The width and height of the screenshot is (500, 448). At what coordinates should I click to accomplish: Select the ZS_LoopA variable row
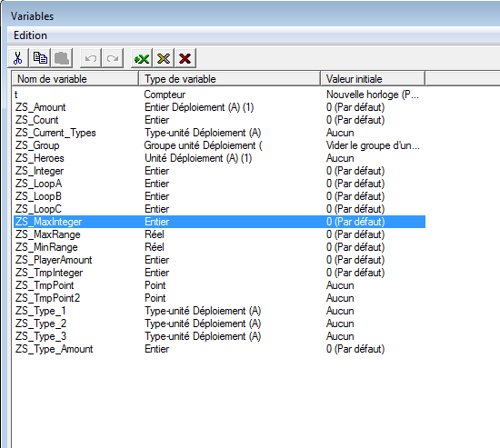219,184
